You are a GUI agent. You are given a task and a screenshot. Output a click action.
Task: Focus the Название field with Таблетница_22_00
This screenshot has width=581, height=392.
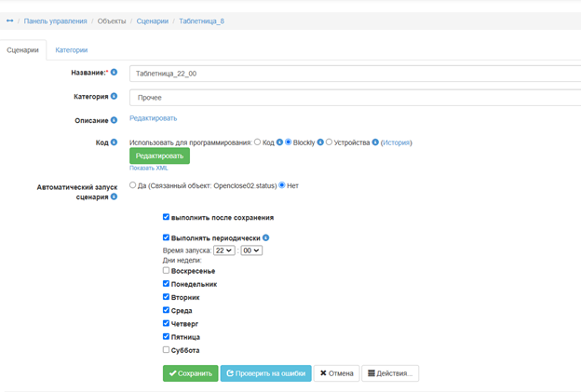click(355, 74)
